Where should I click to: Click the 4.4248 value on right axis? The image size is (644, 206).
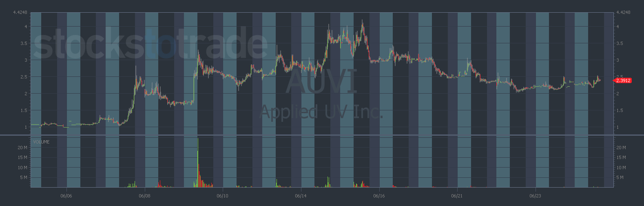(x=624, y=12)
